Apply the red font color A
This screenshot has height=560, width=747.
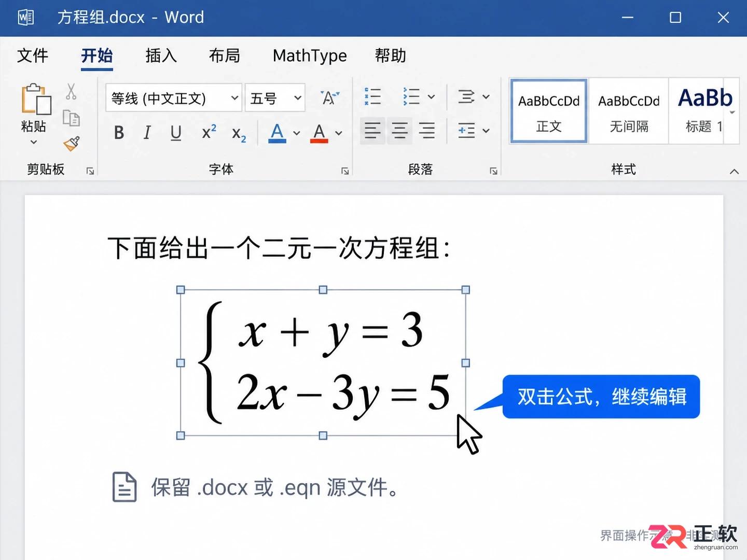[x=319, y=133]
